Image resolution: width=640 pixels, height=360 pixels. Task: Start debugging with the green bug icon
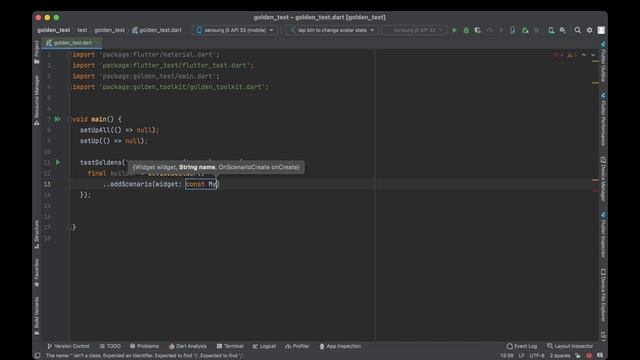click(x=466, y=30)
